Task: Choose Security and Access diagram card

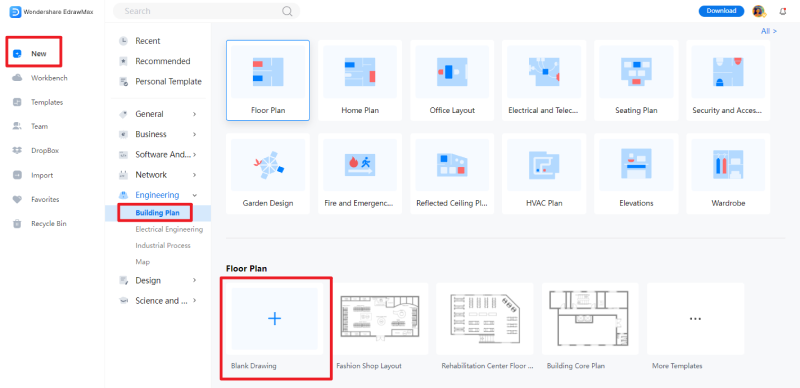Action: [x=728, y=80]
